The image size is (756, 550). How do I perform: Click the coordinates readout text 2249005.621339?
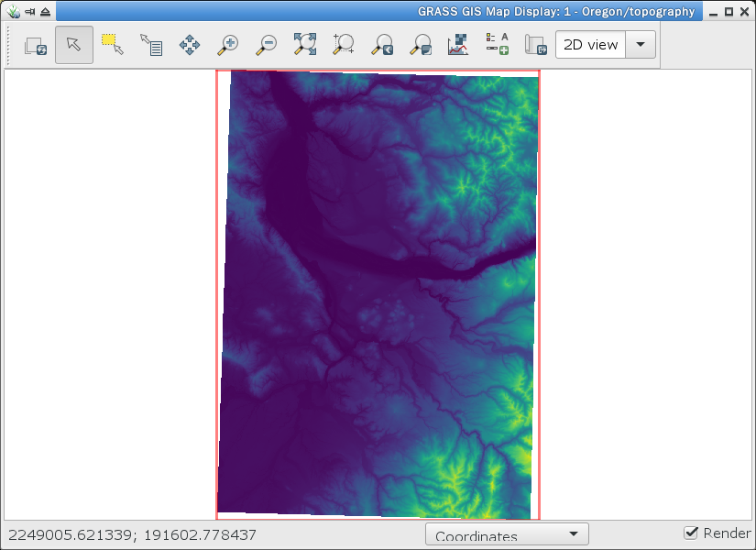point(70,535)
